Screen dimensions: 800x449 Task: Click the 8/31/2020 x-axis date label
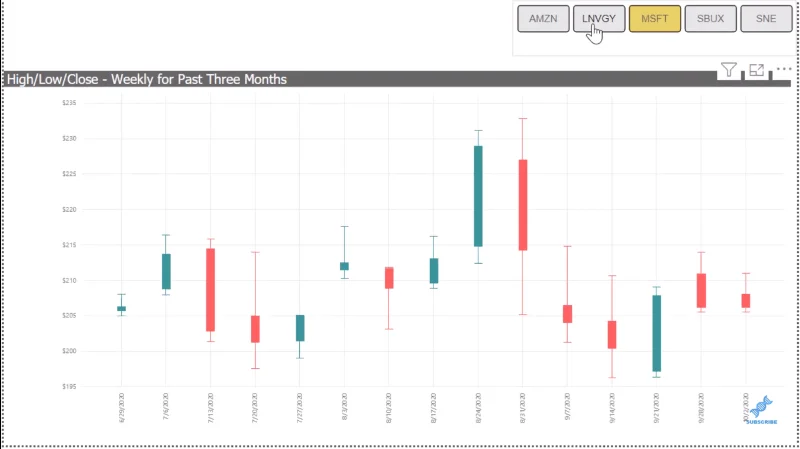(x=522, y=408)
